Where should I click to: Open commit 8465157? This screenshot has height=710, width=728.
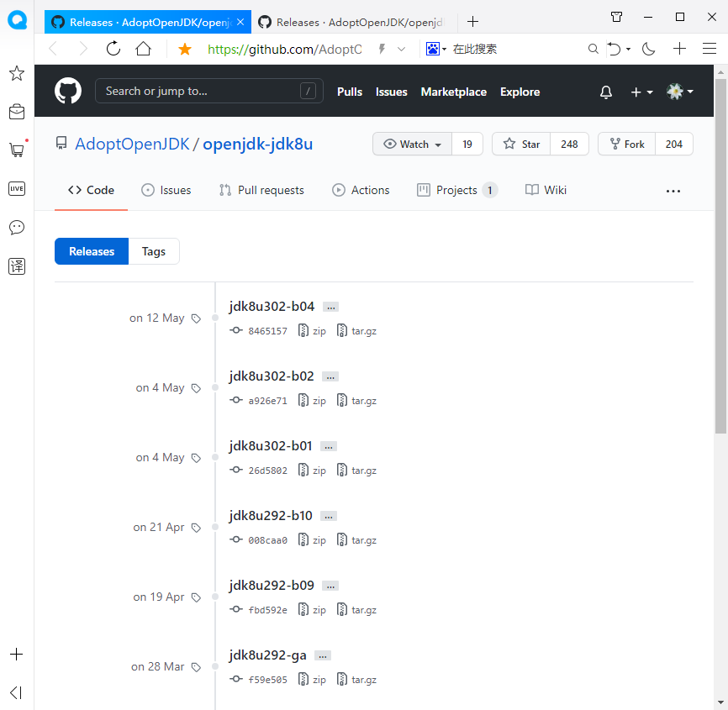tap(267, 331)
